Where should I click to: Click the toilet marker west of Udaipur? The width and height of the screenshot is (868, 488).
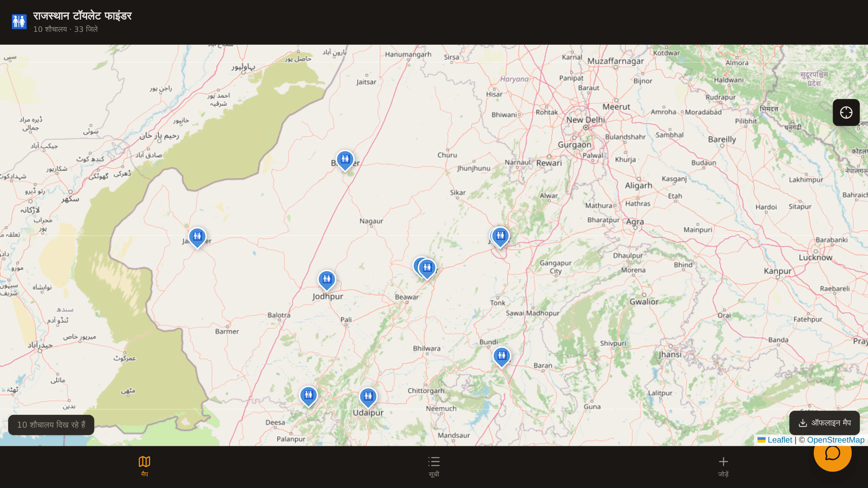308,396
